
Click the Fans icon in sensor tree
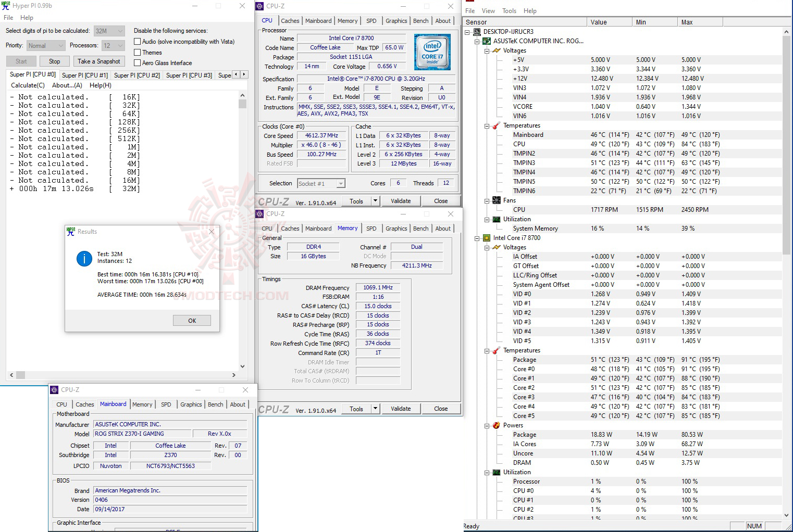pyautogui.click(x=497, y=200)
